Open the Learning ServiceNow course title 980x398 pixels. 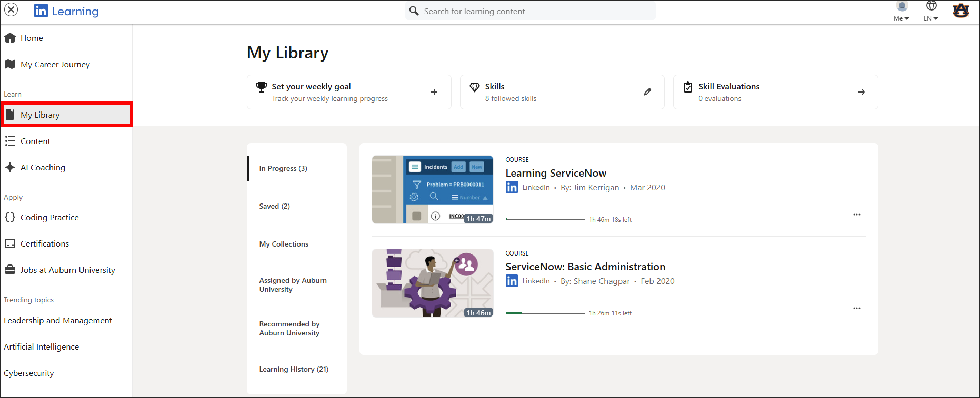point(555,173)
